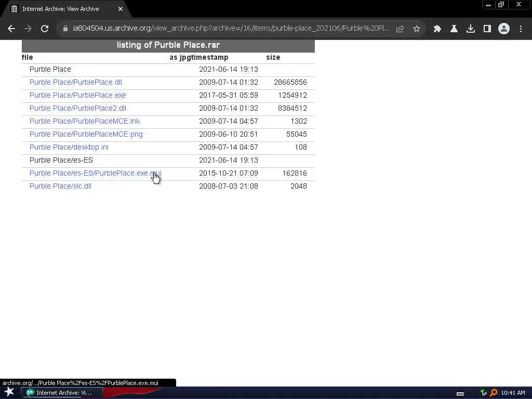The image size is (532, 399).
Task: Click the 'as jpg' column header
Action: pos(174,57)
